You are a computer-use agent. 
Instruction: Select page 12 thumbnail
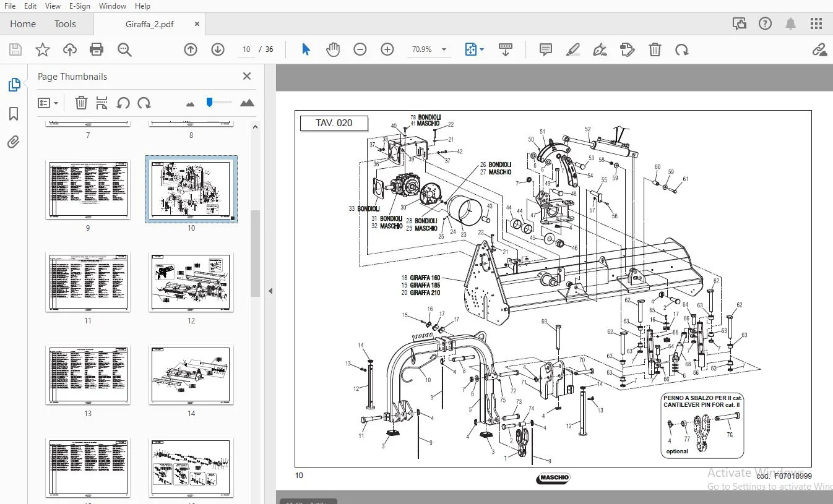191,281
